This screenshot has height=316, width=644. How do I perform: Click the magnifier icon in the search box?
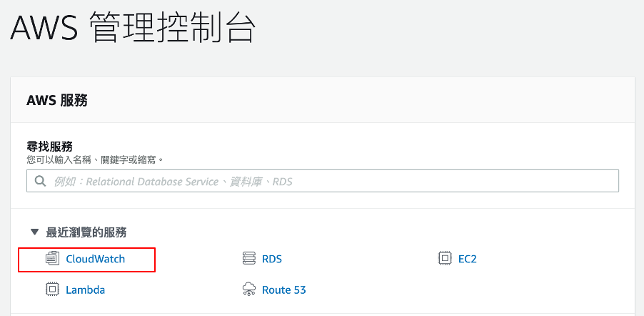40,181
